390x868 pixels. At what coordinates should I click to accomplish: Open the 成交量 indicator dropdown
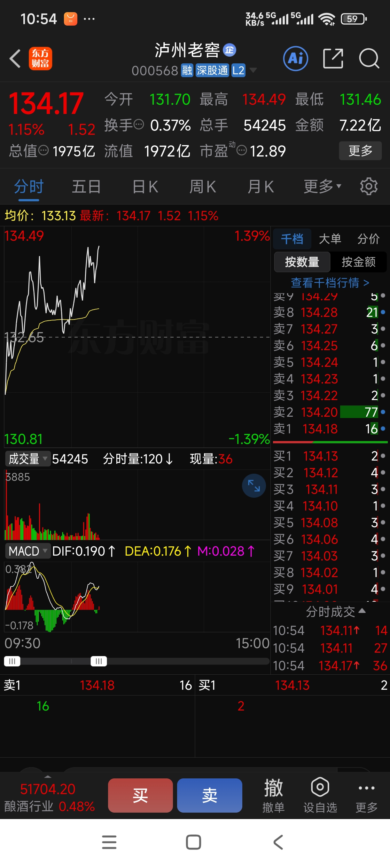(27, 459)
